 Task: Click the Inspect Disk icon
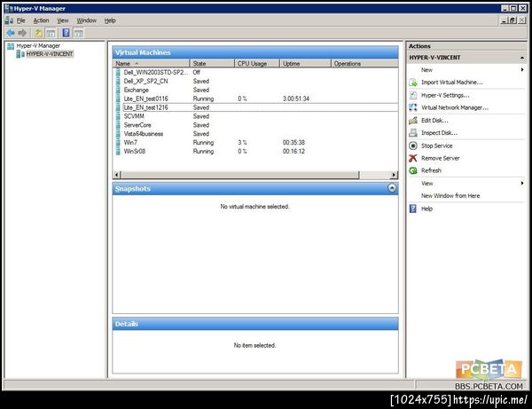(x=413, y=133)
